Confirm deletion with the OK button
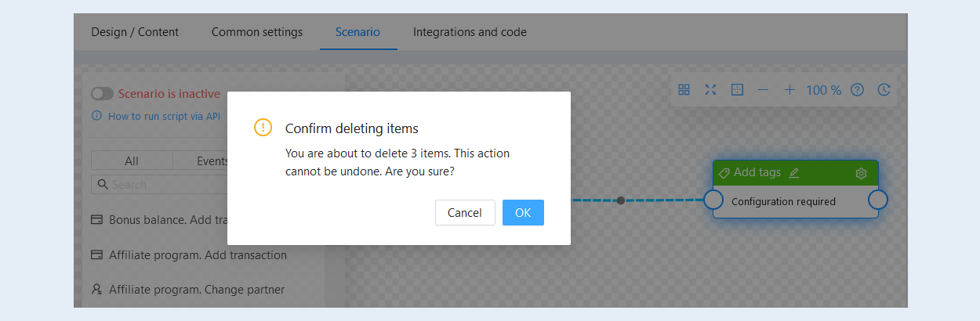The width and height of the screenshot is (980, 321). 523,213
